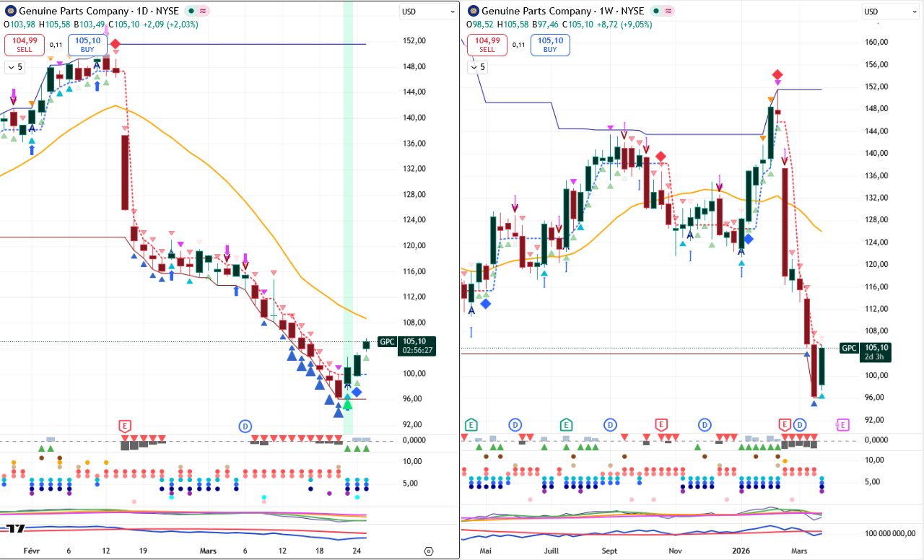Image resolution: width=924 pixels, height=560 pixels.
Task: Click the 1D Genuine Parts Company chart title
Action: [97, 11]
